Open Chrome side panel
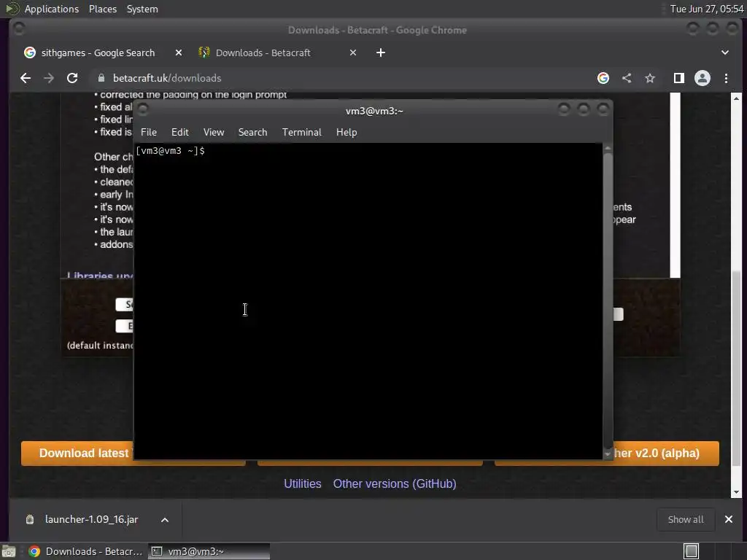Screen dimensions: 747x560 pos(679,78)
